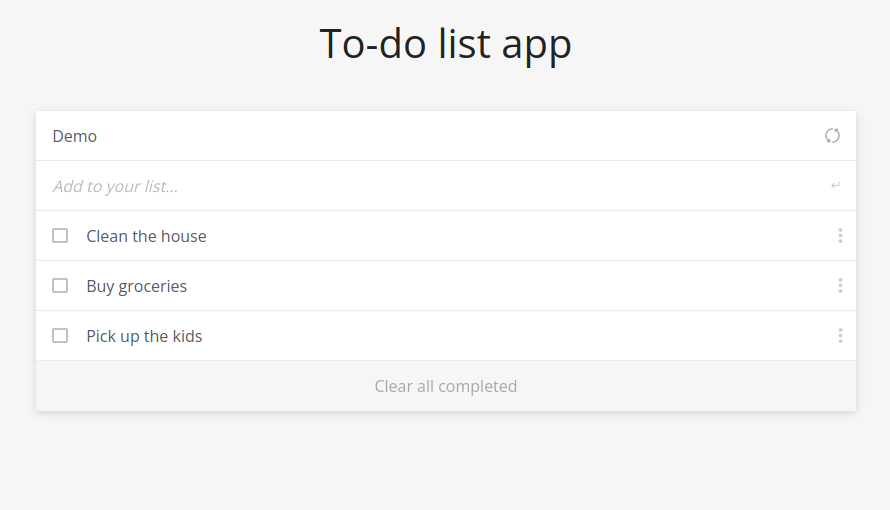Select the Buy groceries task label

click(137, 286)
